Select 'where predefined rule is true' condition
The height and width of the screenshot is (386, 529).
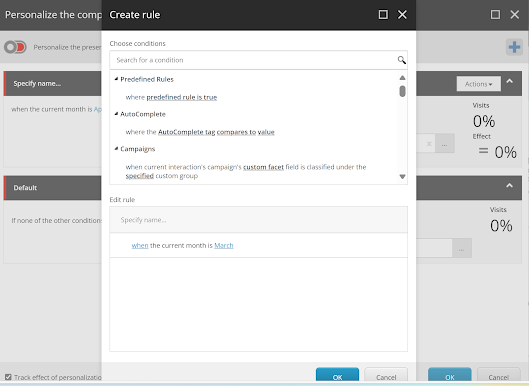pyautogui.click(x=171, y=97)
